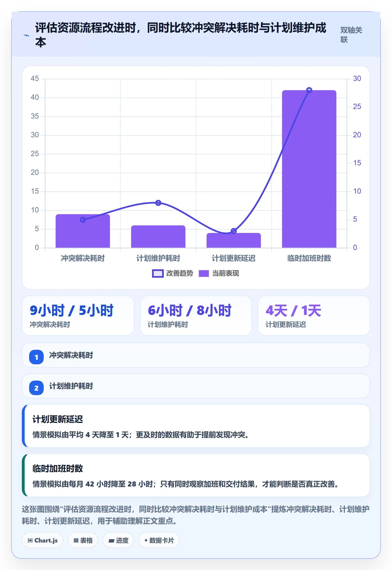
Task: Click the 临时加班时数 x-axis label
Action: click(309, 258)
